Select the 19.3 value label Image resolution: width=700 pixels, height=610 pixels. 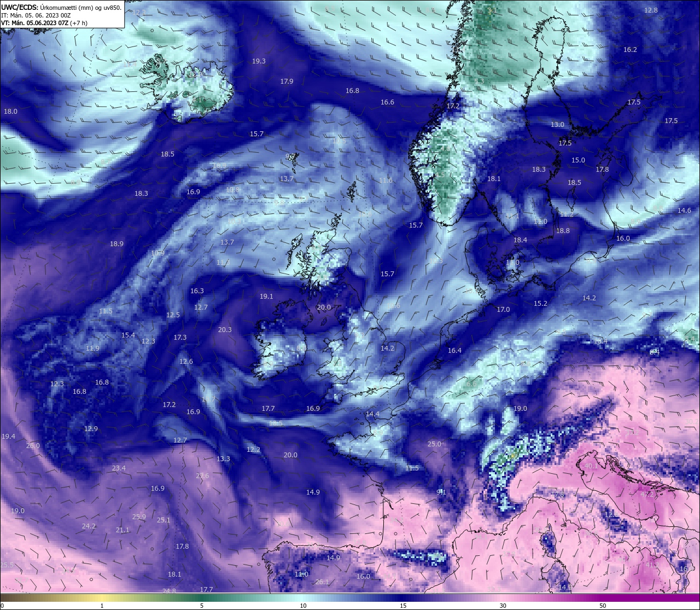[x=259, y=61]
